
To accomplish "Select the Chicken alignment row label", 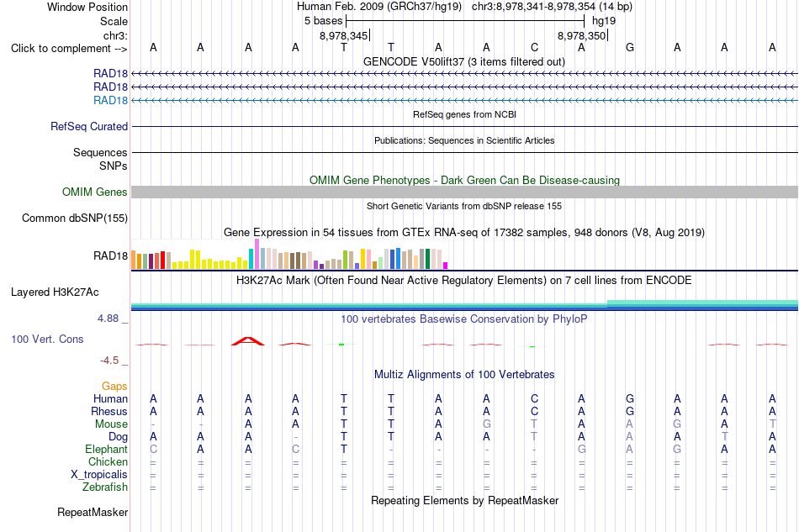I will [108, 461].
